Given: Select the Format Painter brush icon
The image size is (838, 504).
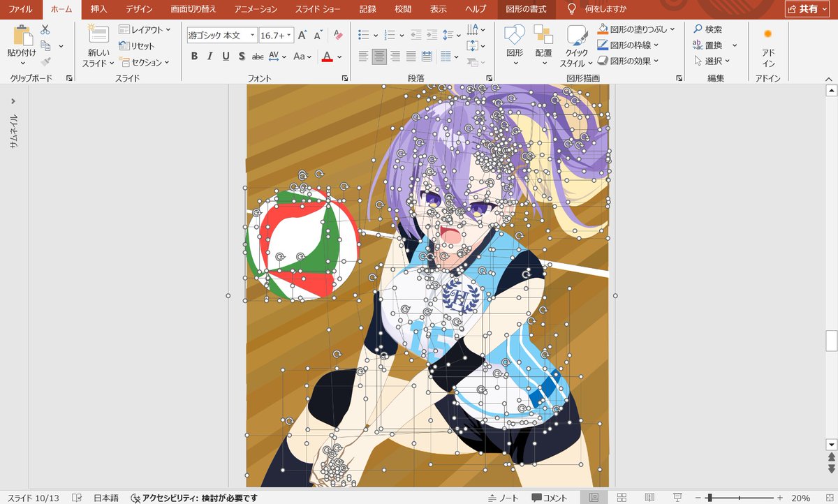Looking at the screenshot, I should click(x=45, y=62).
